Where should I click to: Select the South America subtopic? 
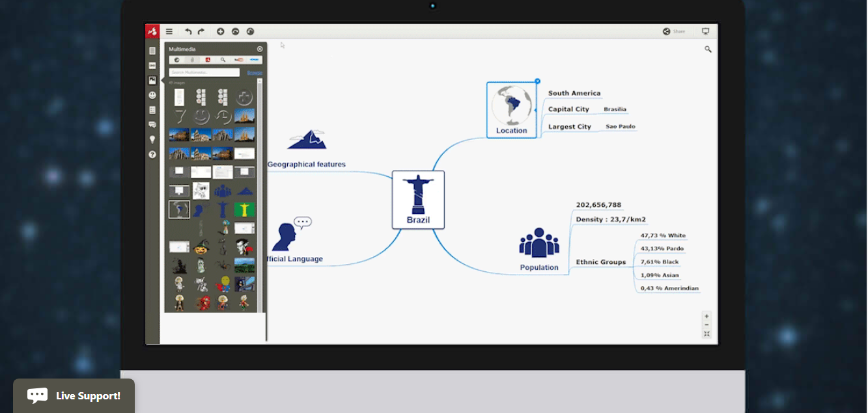pos(574,93)
